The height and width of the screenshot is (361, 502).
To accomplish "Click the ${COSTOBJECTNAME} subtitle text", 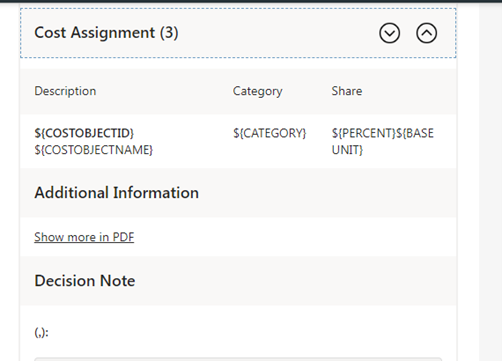I will pyautogui.click(x=94, y=150).
